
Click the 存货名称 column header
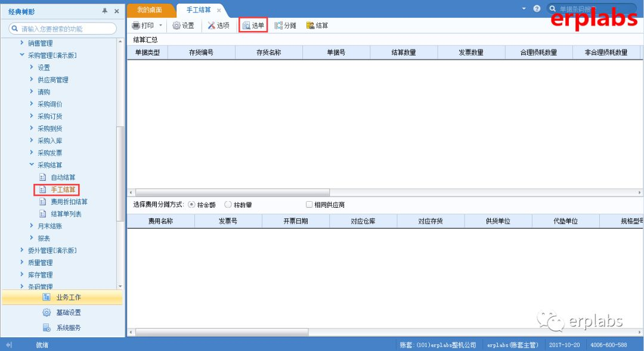coord(268,53)
